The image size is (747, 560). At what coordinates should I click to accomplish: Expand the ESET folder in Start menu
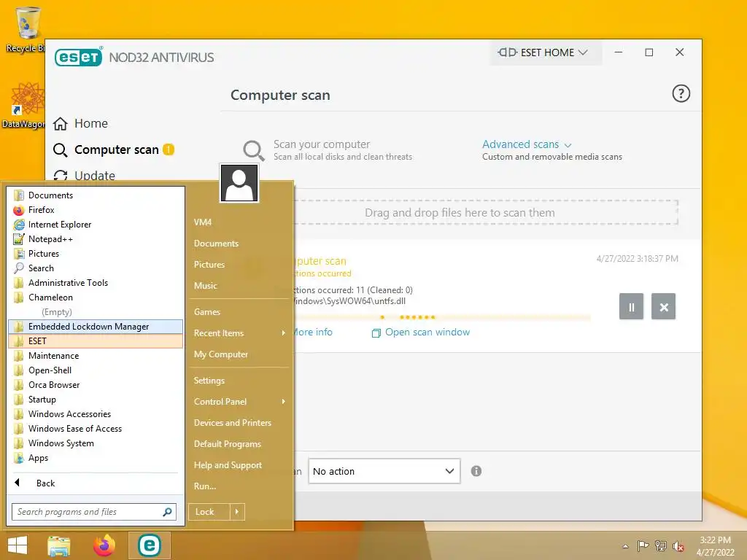[96, 341]
